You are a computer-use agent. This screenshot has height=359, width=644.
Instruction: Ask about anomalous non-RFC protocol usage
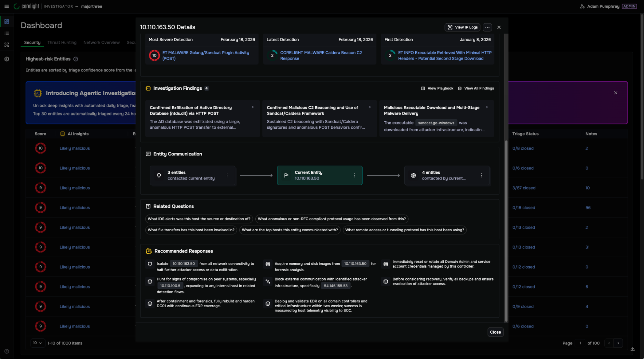[332, 219]
